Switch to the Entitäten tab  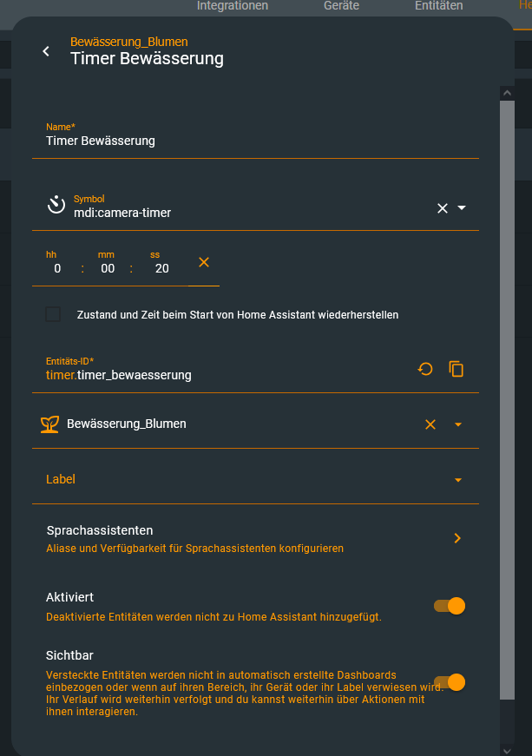pyautogui.click(x=438, y=6)
